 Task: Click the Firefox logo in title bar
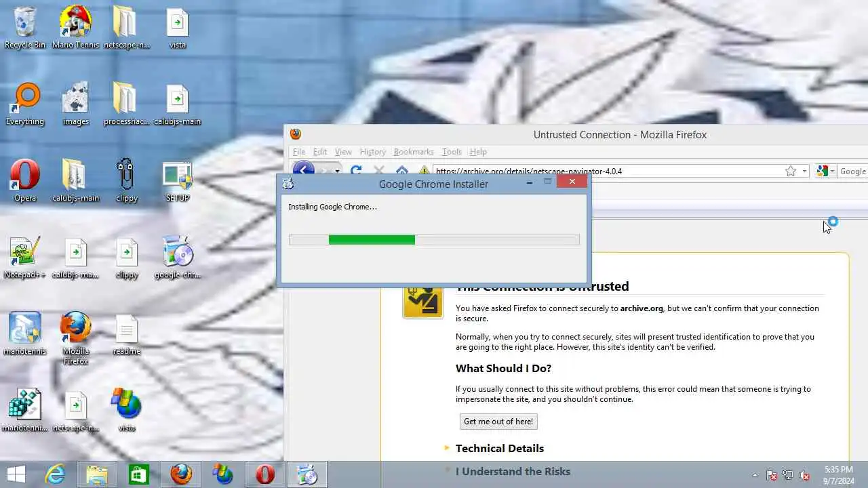tap(296, 134)
